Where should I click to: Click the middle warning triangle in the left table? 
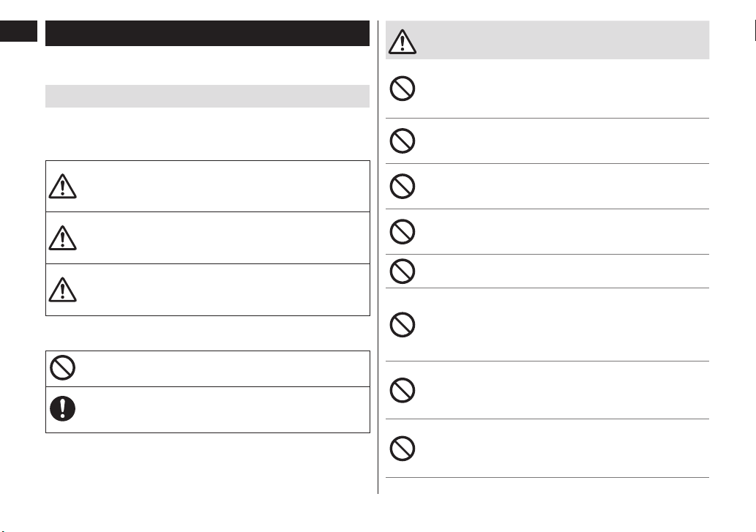[x=62, y=238]
